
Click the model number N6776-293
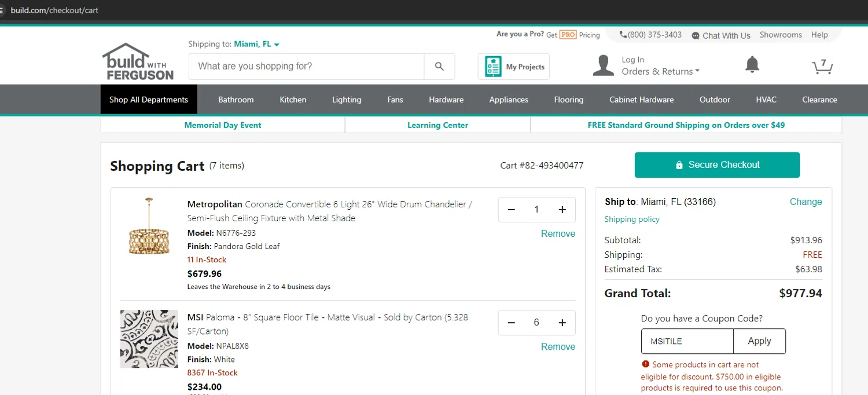click(x=236, y=233)
